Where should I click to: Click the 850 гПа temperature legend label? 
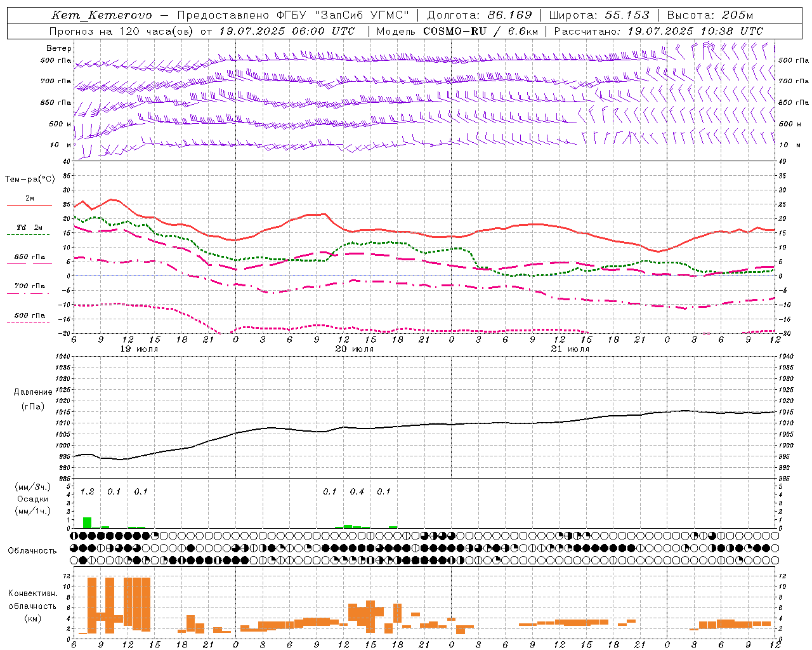pos(30,257)
